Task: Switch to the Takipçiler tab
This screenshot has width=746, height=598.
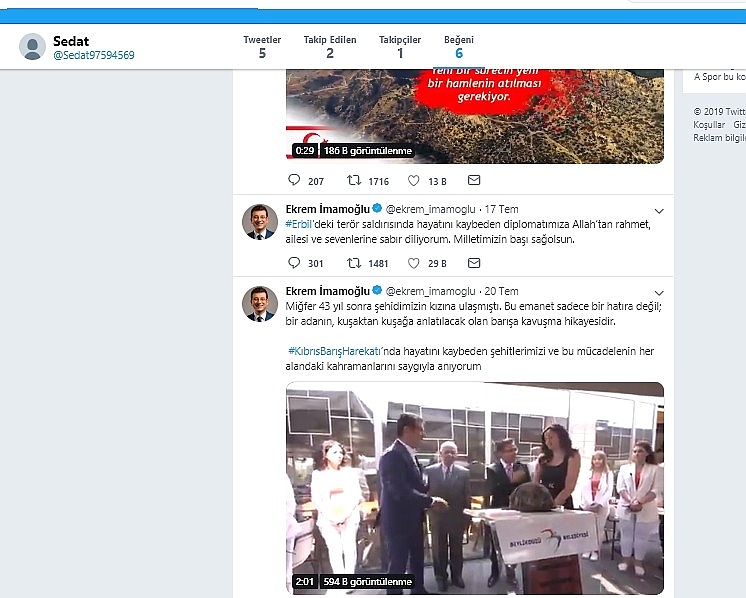Action: [400, 46]
